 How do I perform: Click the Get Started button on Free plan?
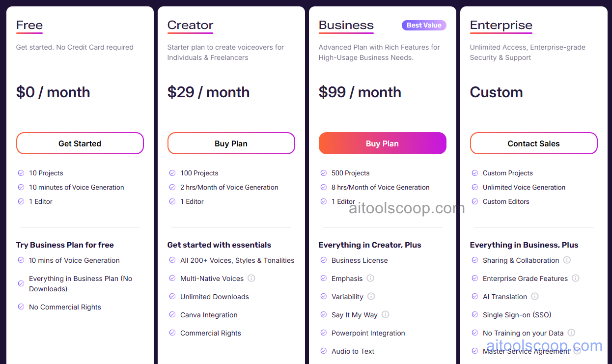[x=80, y=143]
